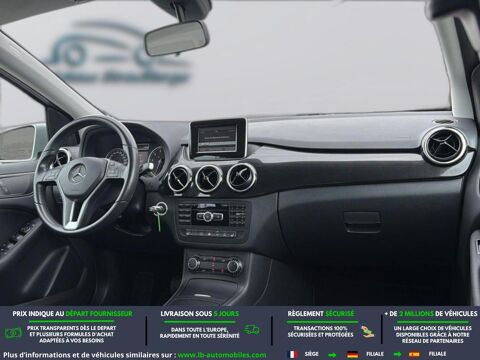Click the secure payment hand icon

367,331
